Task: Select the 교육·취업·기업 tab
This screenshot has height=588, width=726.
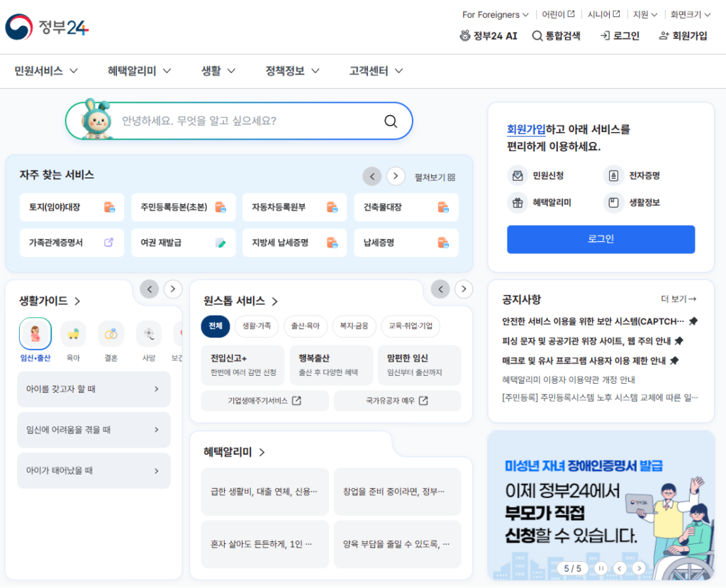Action: click(x=411, y=326)
